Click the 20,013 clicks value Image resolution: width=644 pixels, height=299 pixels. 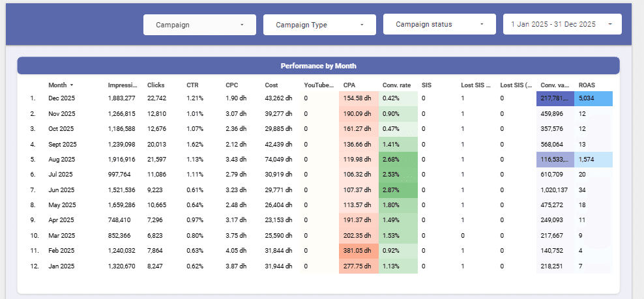point(157,145)
